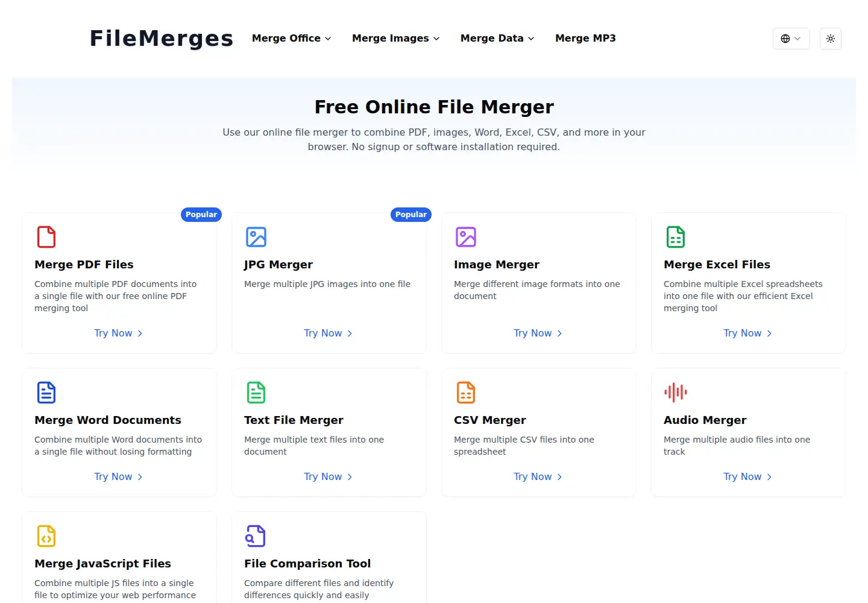Click the Free Online File Merger heading
The width and height of the screenshot is (868, 603).
[x=434, y=107]
